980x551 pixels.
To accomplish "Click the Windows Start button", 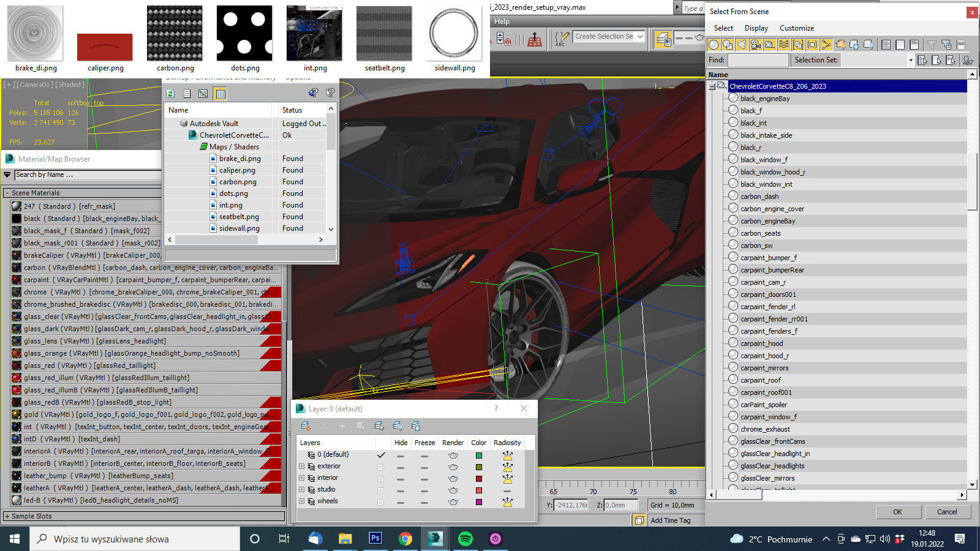I will click(x=15, y=539).
